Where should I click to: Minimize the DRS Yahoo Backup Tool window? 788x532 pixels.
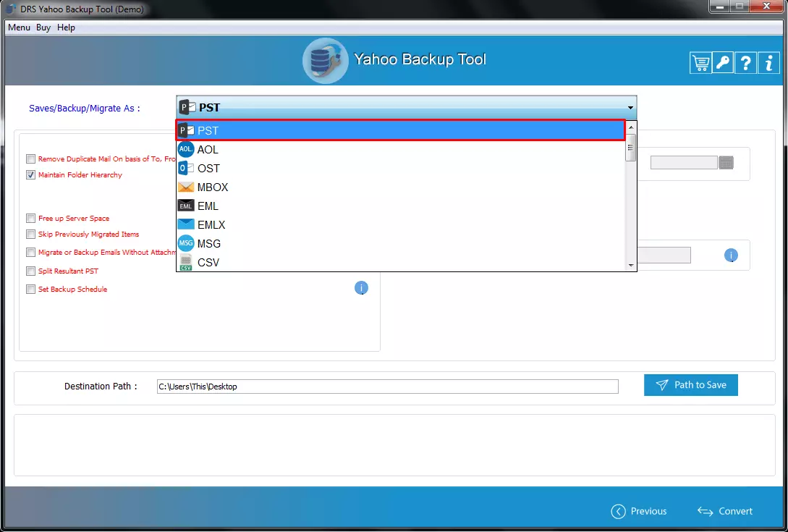[x=720, y=7]
